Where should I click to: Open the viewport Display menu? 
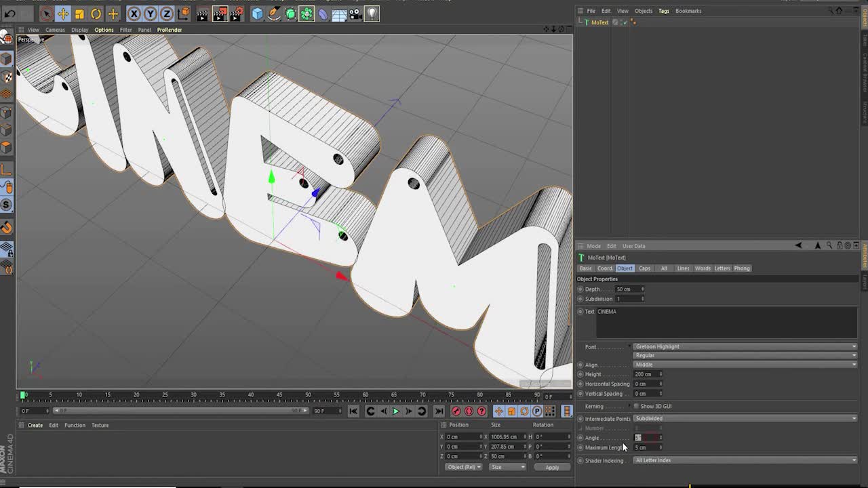point(80,30)
